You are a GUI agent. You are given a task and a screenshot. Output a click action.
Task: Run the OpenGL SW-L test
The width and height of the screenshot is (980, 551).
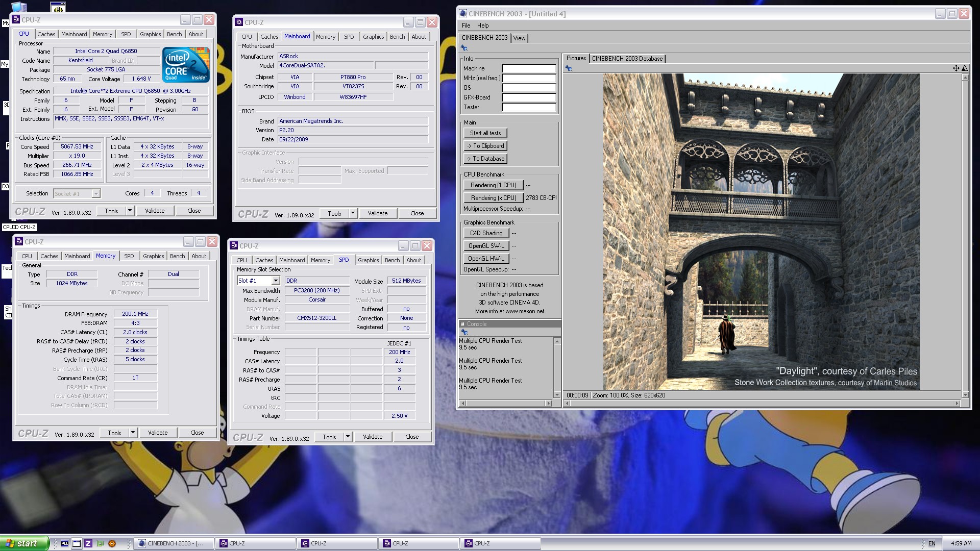(x=486, y=246)
